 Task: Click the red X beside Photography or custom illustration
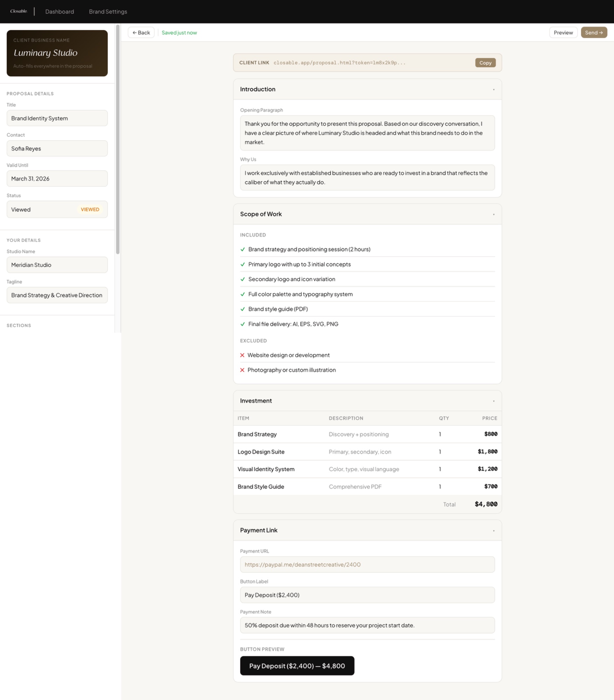point(243,370)
